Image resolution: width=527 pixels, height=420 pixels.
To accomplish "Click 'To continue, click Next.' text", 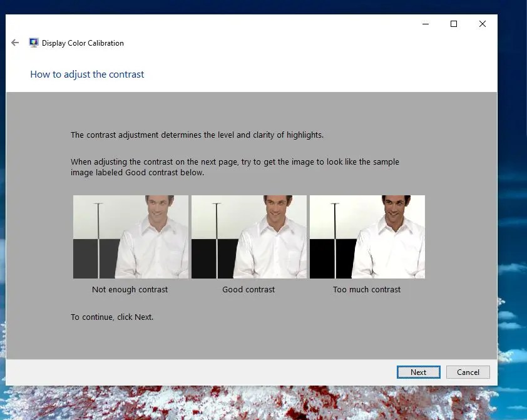I will 112,317.
